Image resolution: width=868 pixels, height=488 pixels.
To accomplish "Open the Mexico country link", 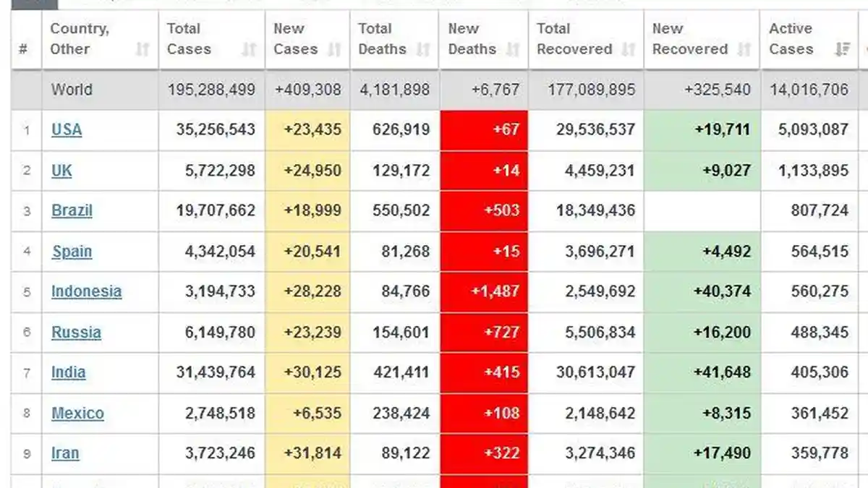I will tap(77, 414).
